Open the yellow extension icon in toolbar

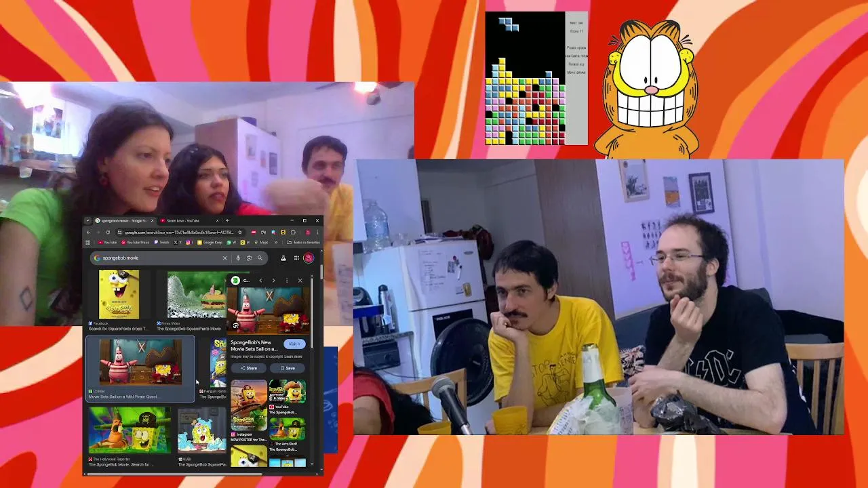click(283, 232)
